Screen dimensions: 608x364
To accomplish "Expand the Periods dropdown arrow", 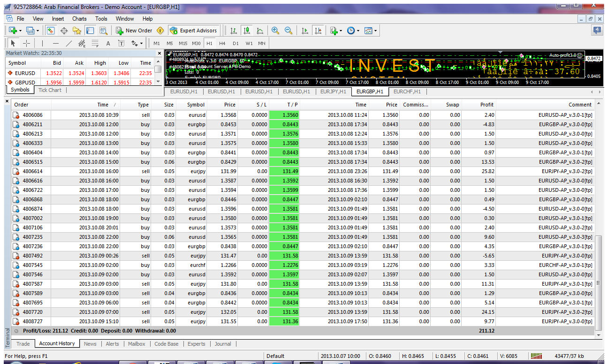I will (358, 30).
